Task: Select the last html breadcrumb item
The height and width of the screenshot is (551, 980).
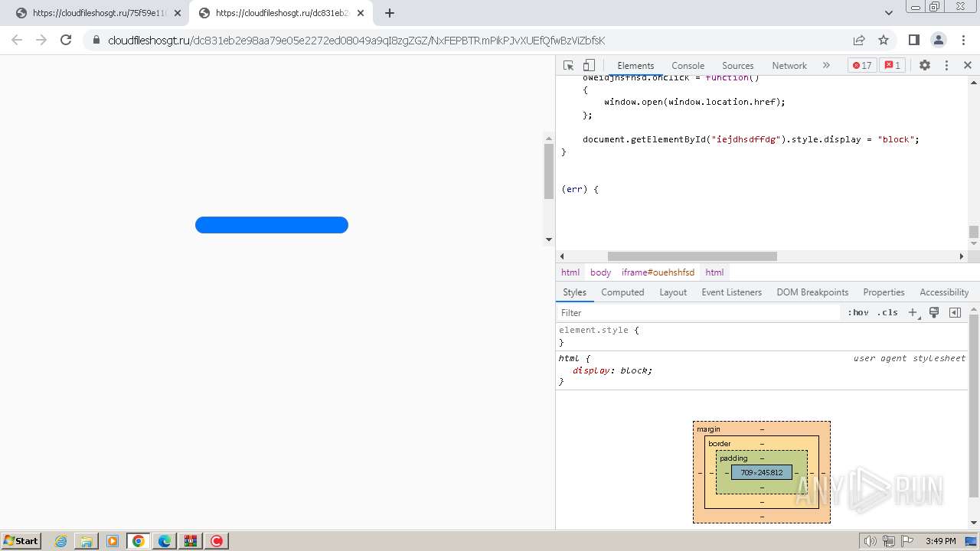Action: [x=714, y=272]
